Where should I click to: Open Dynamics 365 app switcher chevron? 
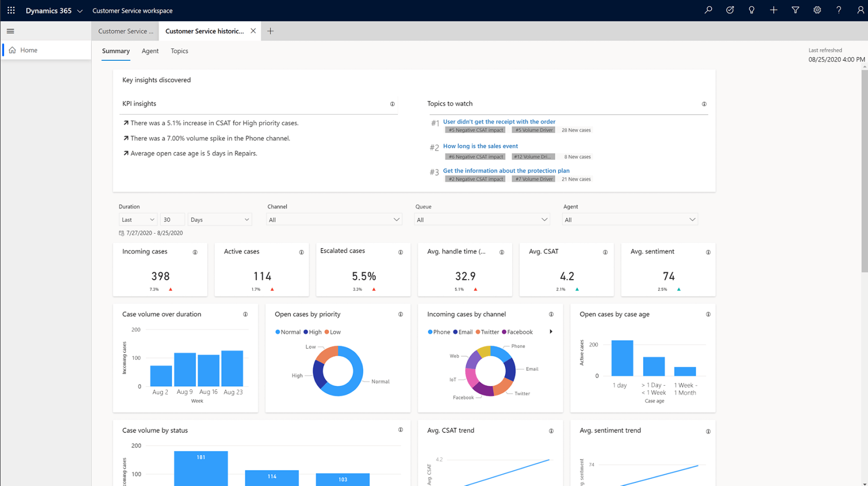point(80,11)
